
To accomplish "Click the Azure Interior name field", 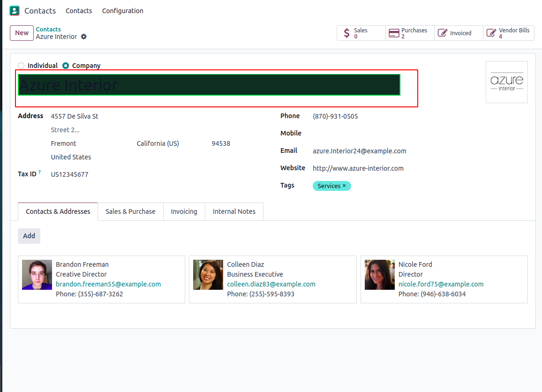I will coord(209,85).
